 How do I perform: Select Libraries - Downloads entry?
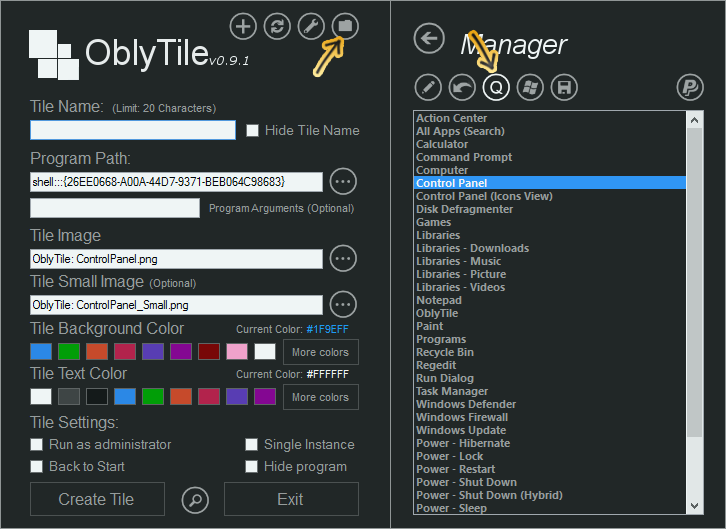click(550, 249)
